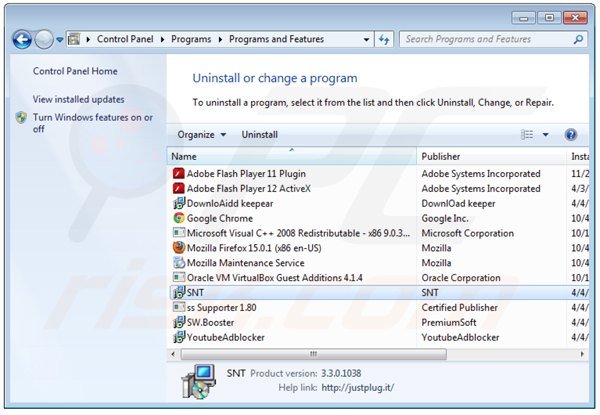Click the change view icon
The width and height of the screenshot is (600, 415).
click(x=527, y=135)
